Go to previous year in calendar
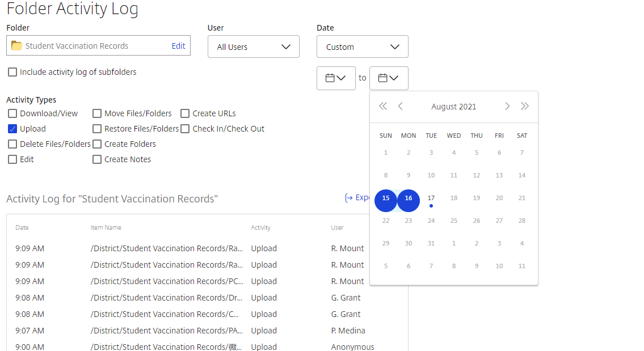The image size is (644, 351). coord(383,107)
